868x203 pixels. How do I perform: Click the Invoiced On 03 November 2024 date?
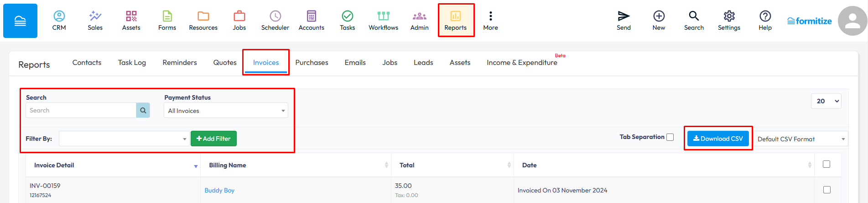tap(562, 190)
